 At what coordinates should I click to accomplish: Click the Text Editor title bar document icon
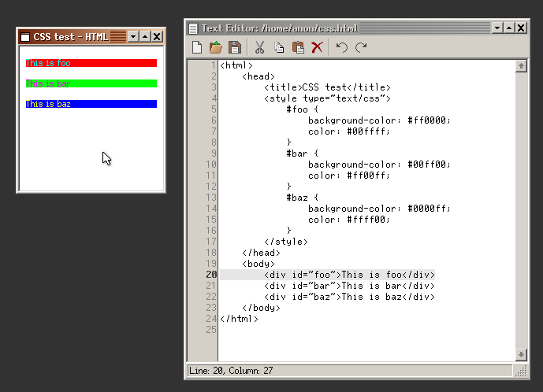click(193, 28)
